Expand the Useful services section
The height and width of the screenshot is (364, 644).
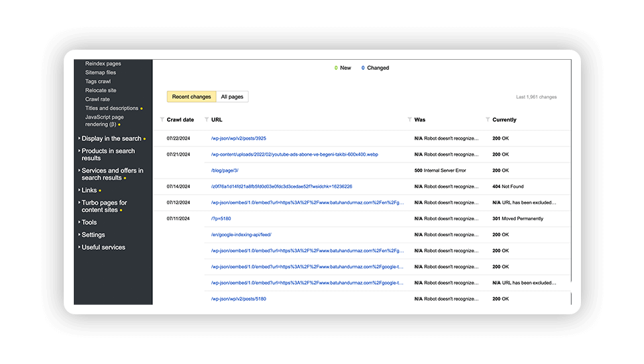point(102,247)
